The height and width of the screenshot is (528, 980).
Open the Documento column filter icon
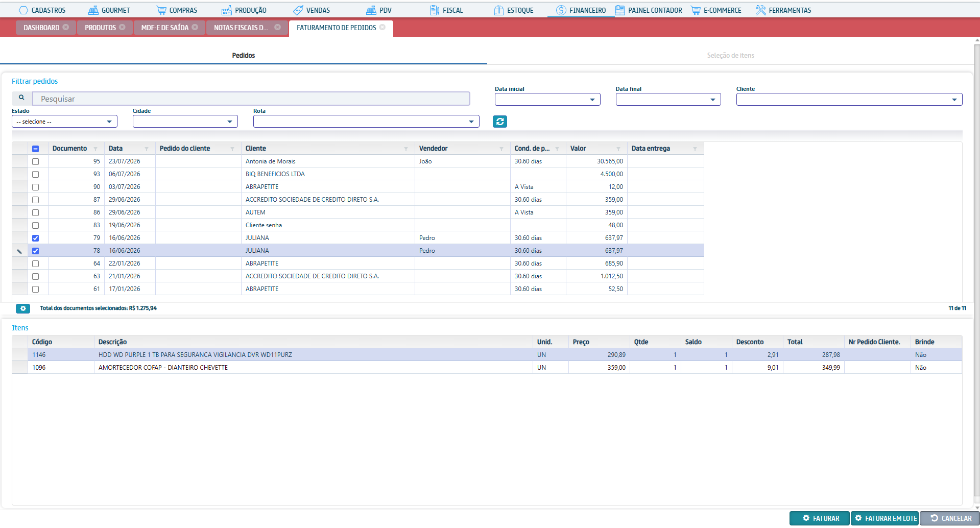click(95, 149)
